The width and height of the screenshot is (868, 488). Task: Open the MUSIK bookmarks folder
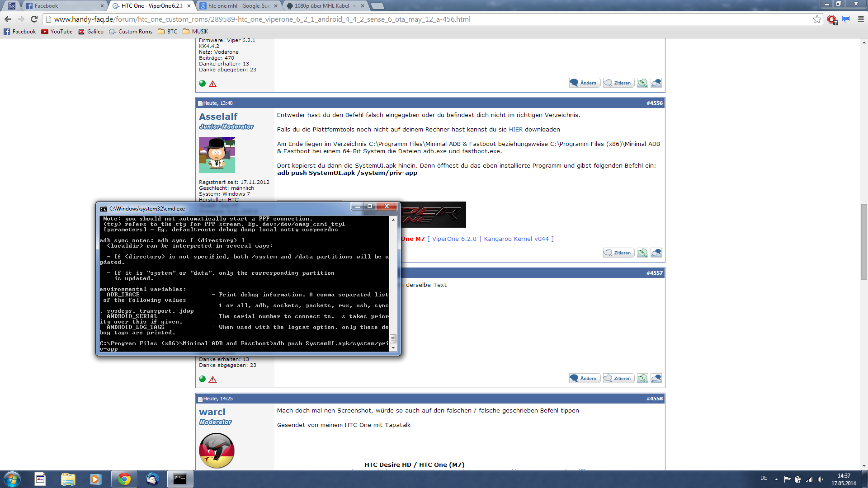pyautogui.click(x=195, y=32)
